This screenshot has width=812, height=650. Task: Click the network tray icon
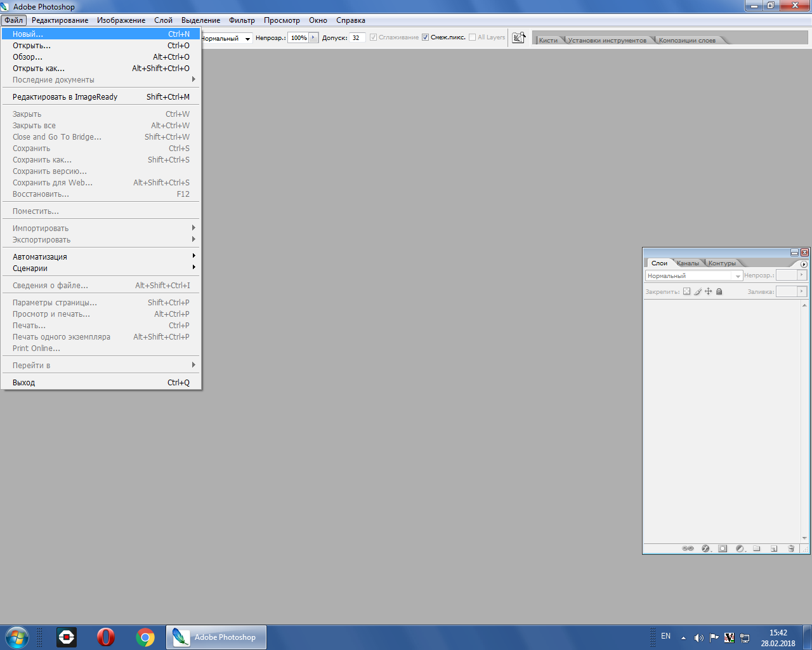coord(745,638)
